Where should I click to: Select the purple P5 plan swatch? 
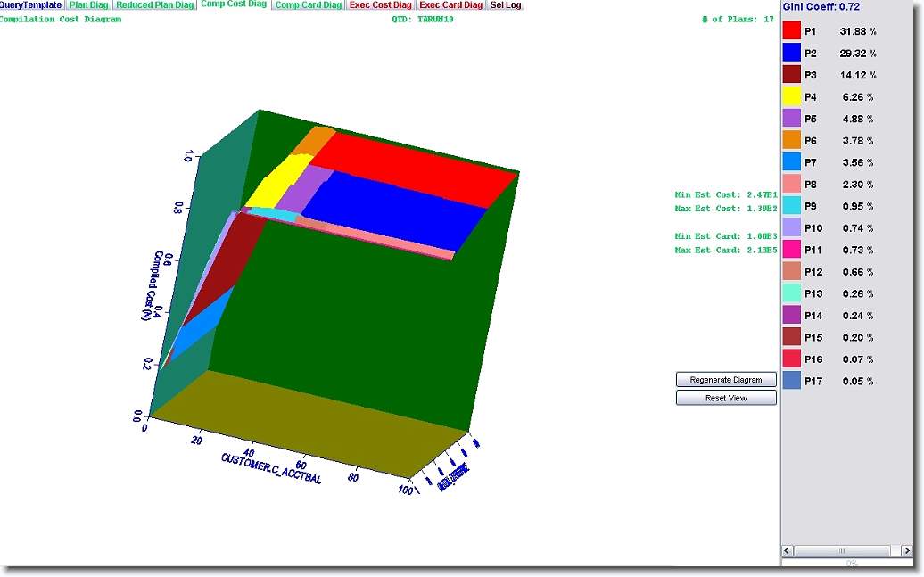[792, 119]
